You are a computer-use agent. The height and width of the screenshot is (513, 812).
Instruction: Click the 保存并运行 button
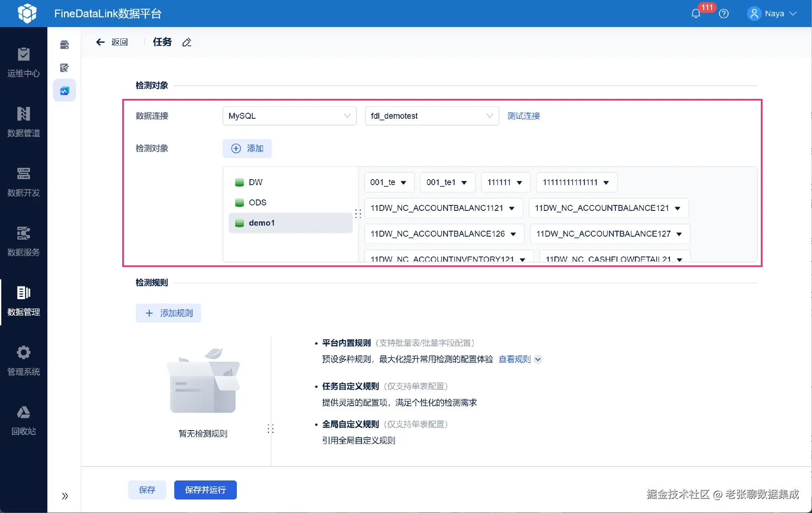[x=205, y=490]
